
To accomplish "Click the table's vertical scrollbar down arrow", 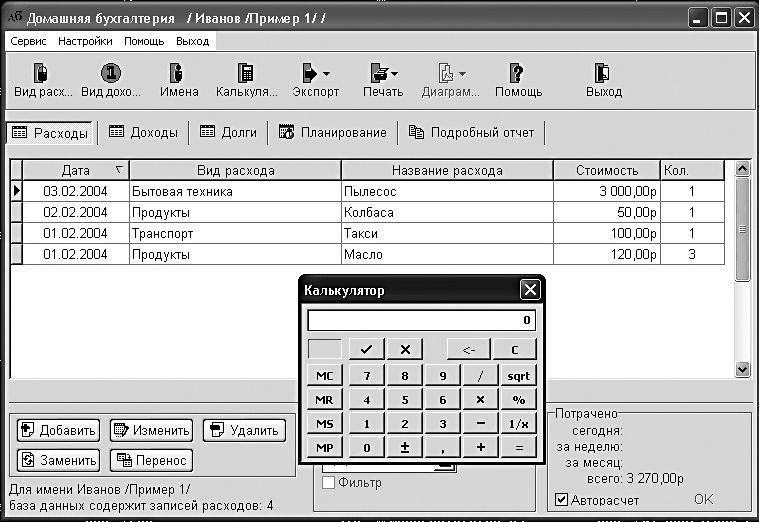I will (x=742, y=369).
